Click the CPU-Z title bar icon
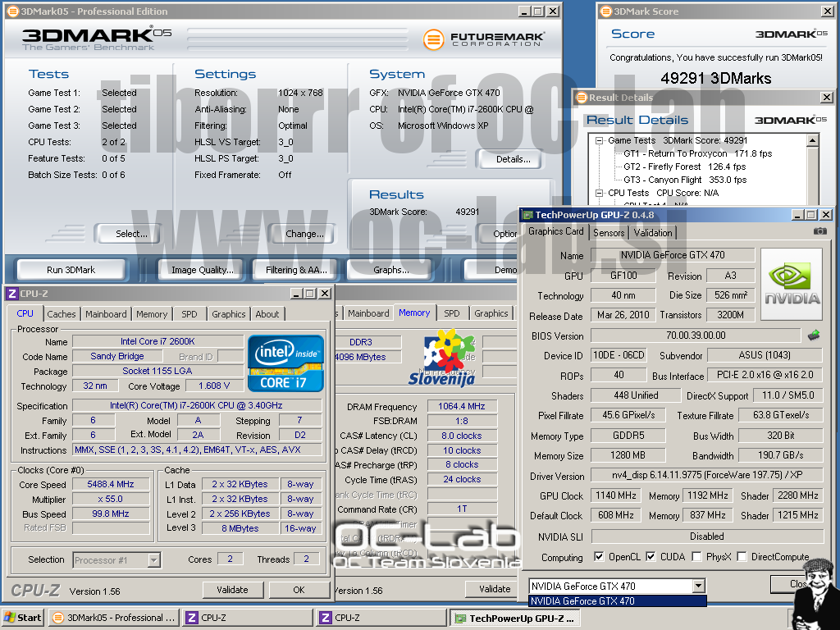This screenshot has width=840, height=630. click(x=12, y=294)
